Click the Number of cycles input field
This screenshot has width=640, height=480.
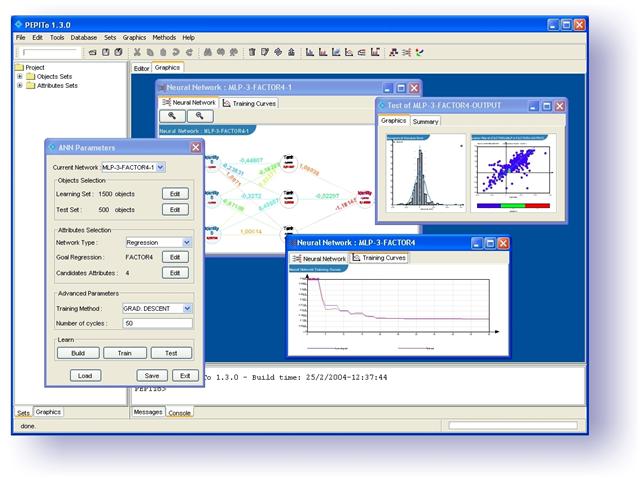click(x=156, y=323)
